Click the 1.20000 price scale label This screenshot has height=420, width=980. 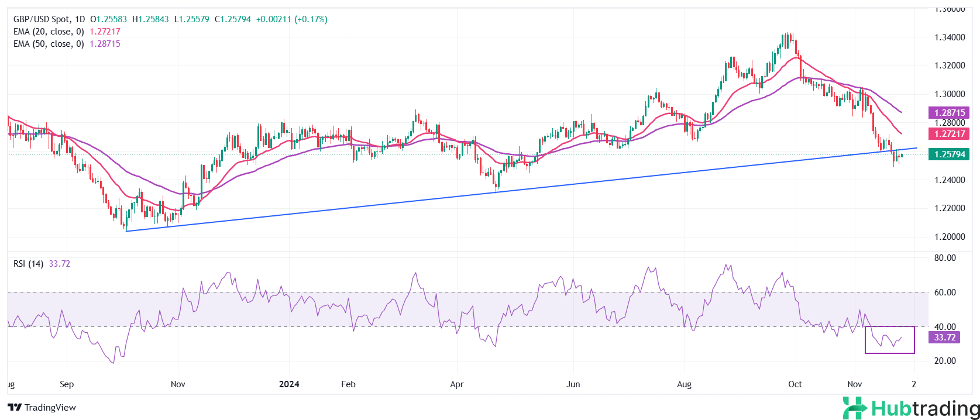[948, 237]
